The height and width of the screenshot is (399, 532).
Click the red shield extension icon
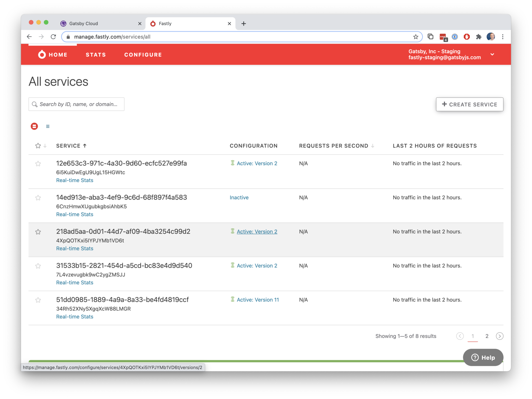coord(467,37)
